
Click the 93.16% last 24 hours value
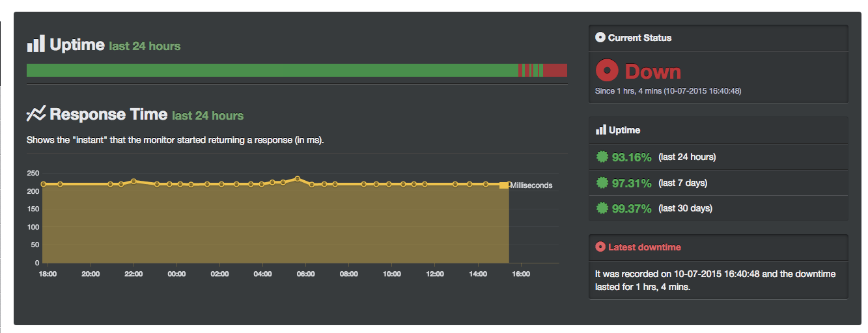coord(632,157)
